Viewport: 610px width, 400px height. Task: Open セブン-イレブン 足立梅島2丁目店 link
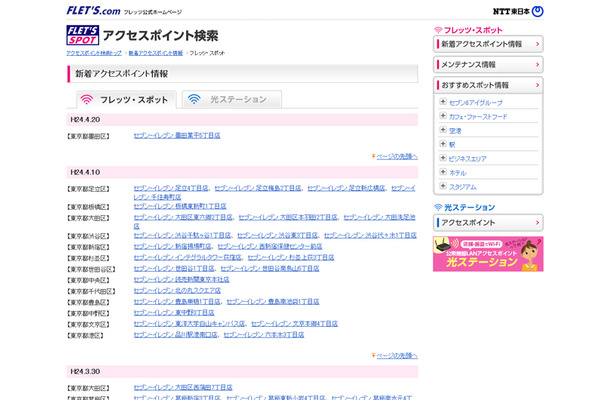258,188
